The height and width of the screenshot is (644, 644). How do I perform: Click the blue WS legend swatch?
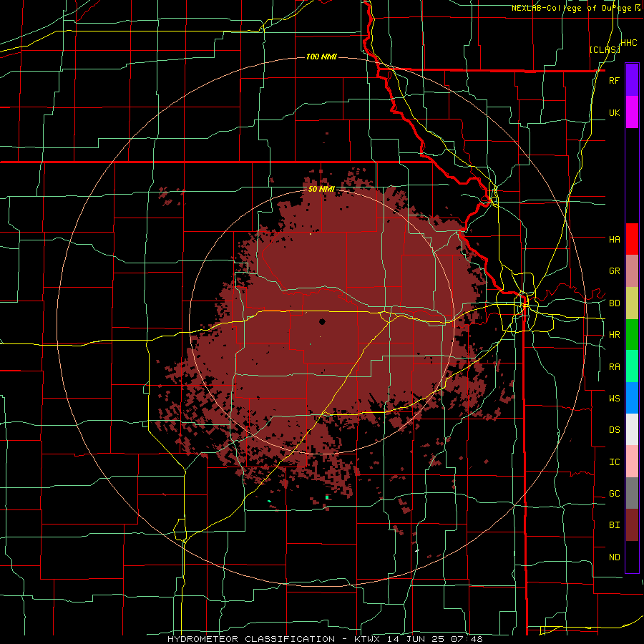pos(632,398)
